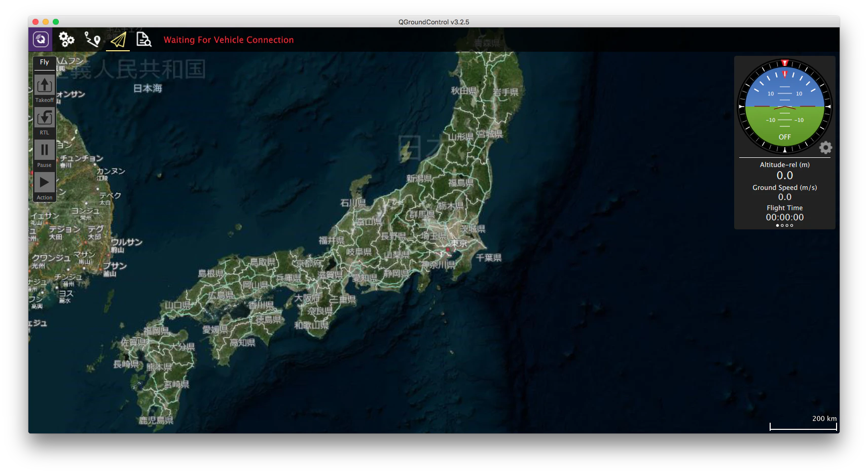868x474 pixels.
Task: Click the attitude indicator compass instrument
Action: tap(785, 107)
